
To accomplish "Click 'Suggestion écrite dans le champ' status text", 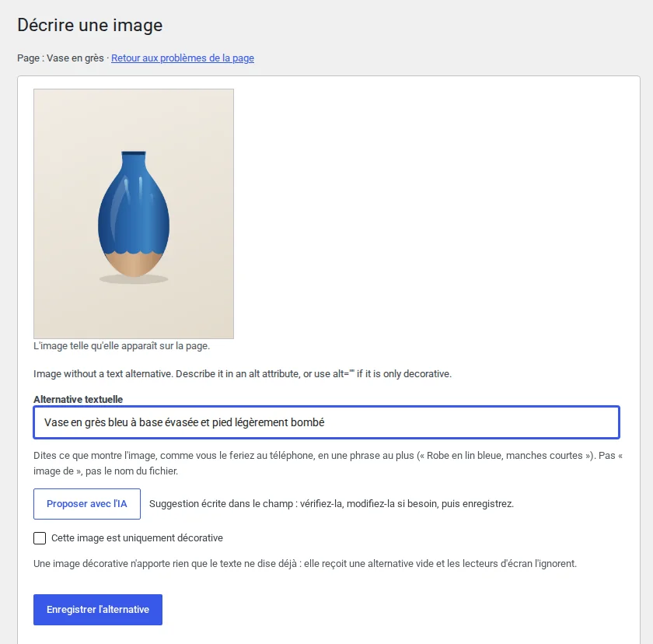I will tap(331, 504).
